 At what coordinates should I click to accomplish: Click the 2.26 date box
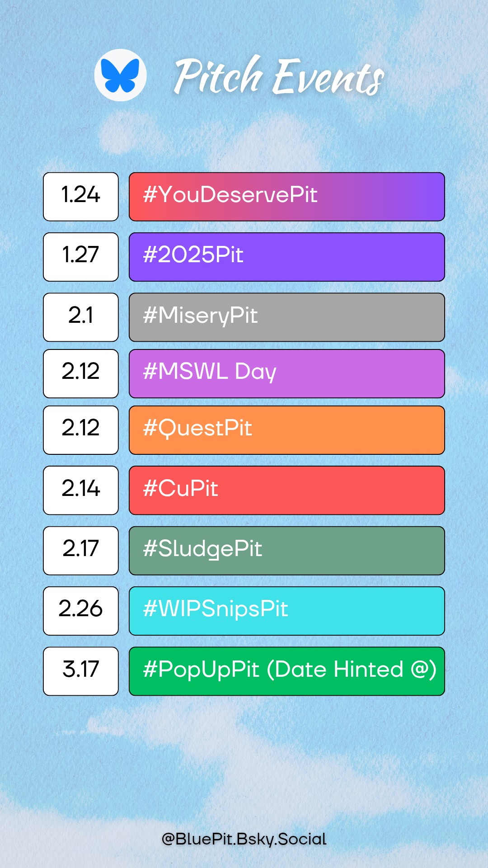click(81, 611)
